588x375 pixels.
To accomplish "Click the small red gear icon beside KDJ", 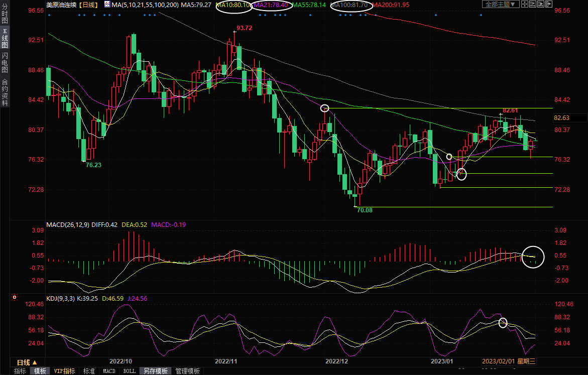I will point(15,298).
